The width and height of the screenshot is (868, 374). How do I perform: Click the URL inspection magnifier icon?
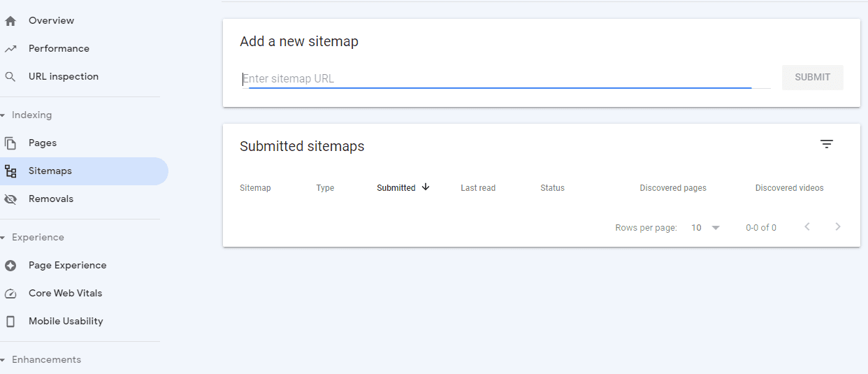[10, 77]
